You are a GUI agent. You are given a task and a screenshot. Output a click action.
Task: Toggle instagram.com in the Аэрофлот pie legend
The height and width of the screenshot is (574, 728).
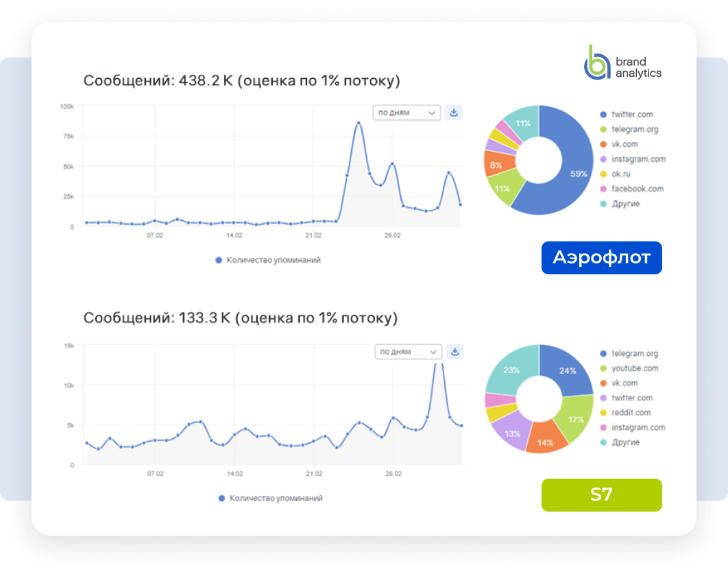click(633, 159)
